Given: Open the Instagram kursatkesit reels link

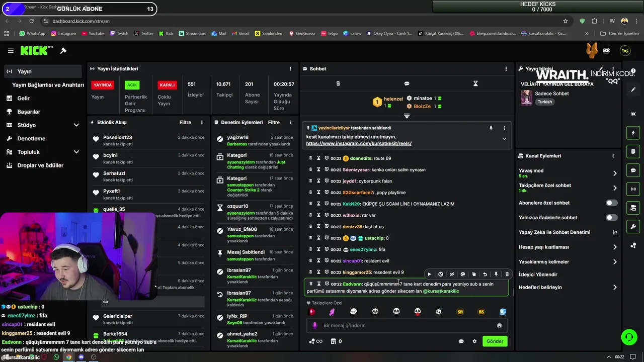Looking at the screenshot, I should click(x=359, y=144).
